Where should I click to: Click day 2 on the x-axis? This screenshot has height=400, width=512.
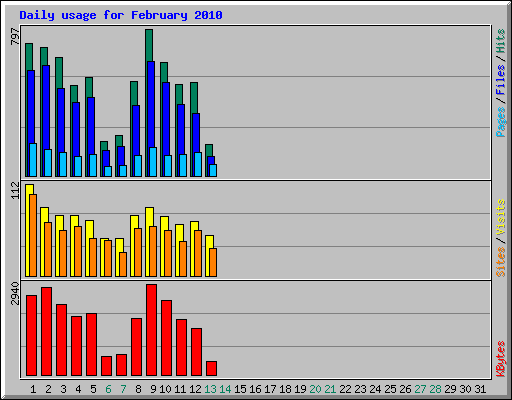pyautogui.click(x=48, y=389)
